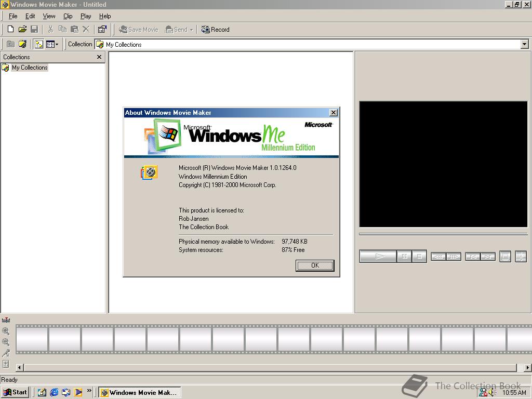Click the Delete X toolbar icon
This screenshot has height=399, width=532.
86,29
